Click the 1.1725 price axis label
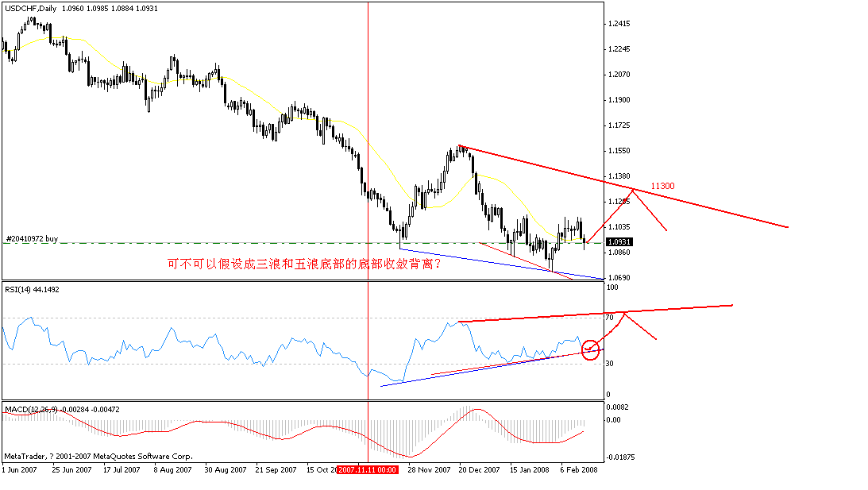The height and width of the screenshot is (490, 868). pos(619,125)
